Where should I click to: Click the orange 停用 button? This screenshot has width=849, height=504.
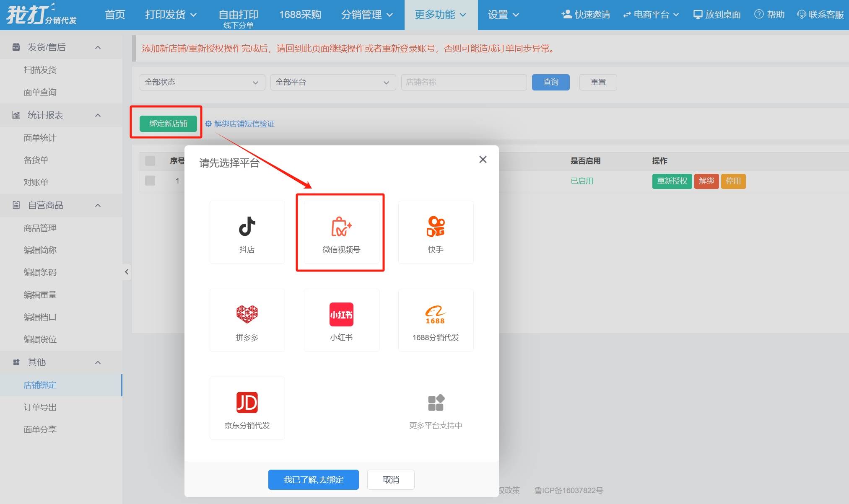(733, 181)
